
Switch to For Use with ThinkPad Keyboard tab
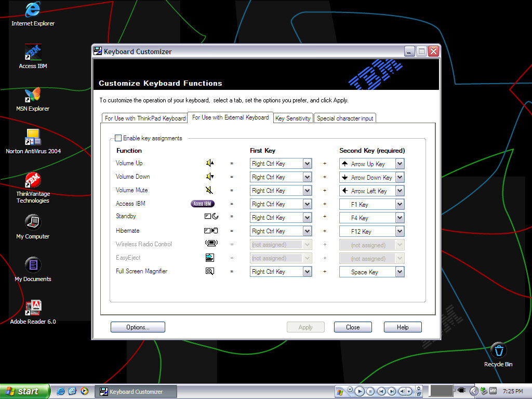point(145,118)
